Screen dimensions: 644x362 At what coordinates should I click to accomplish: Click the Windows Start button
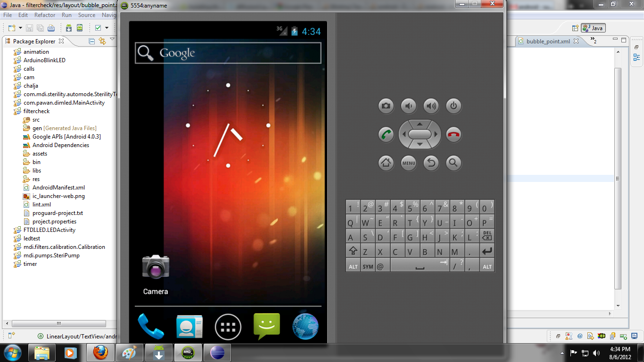(x=13, y=353)
